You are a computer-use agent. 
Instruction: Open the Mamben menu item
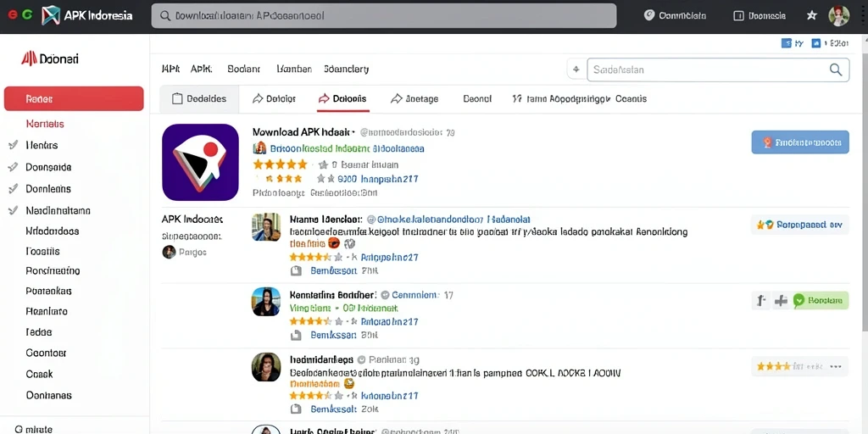pos(294,70)
